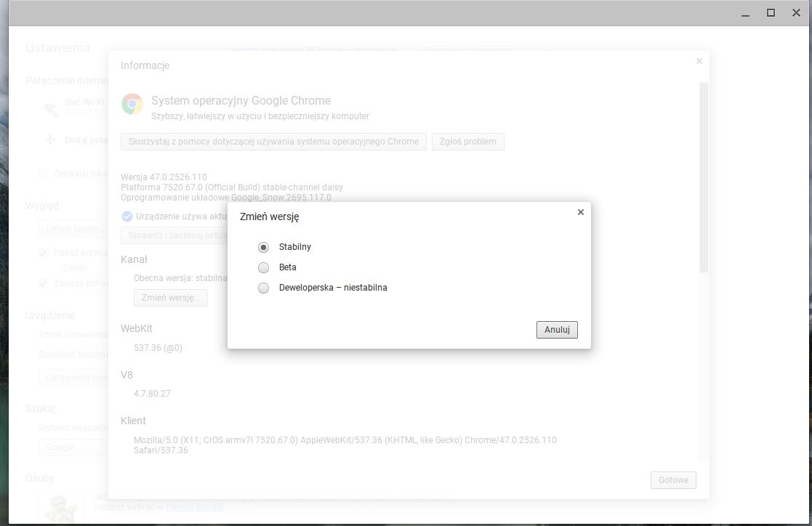
Task: Click the blue up-to-date checkmark icon
Action: tap(127, 217)
